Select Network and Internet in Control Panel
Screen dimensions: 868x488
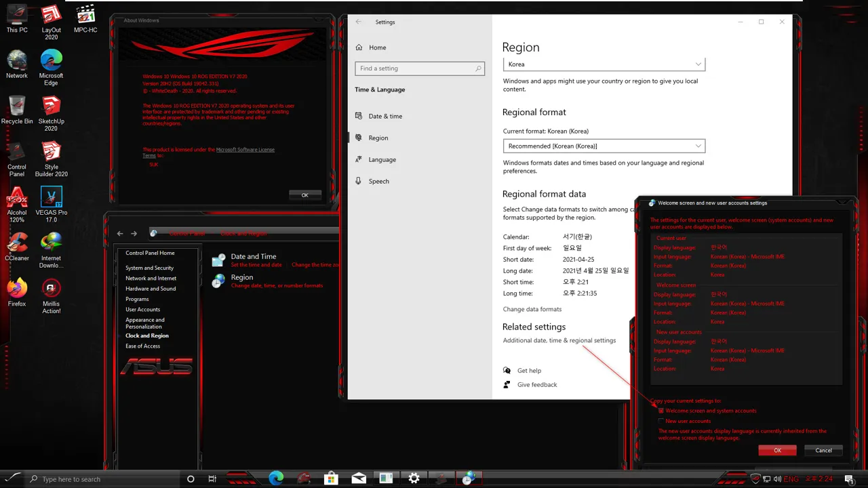[151, 278]
